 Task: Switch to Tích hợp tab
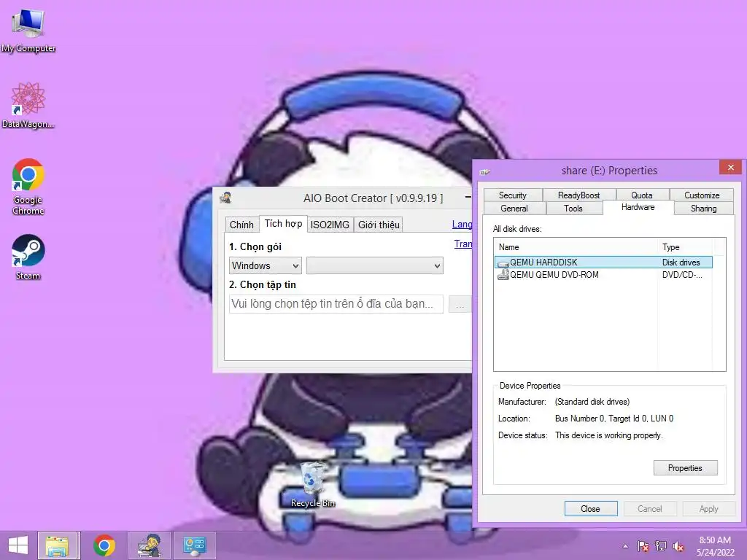tap(283, 224)
